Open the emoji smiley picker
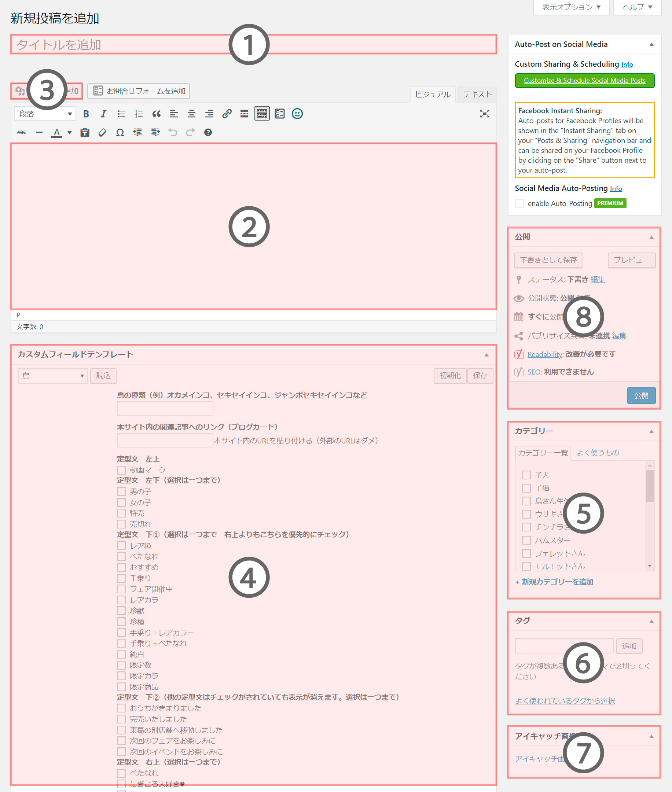Screen dimensions: 672x792 pos(297,114)
